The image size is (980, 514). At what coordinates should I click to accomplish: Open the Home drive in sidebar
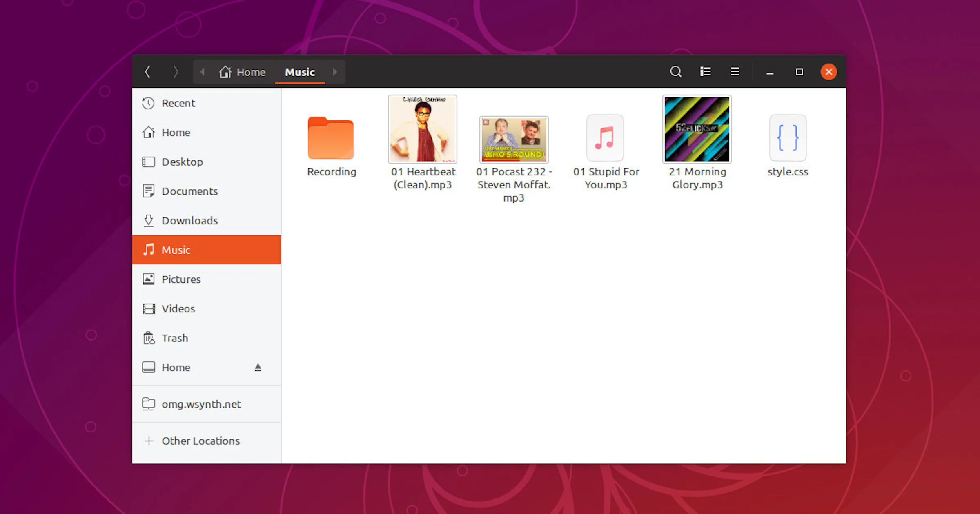pos(207,368)
